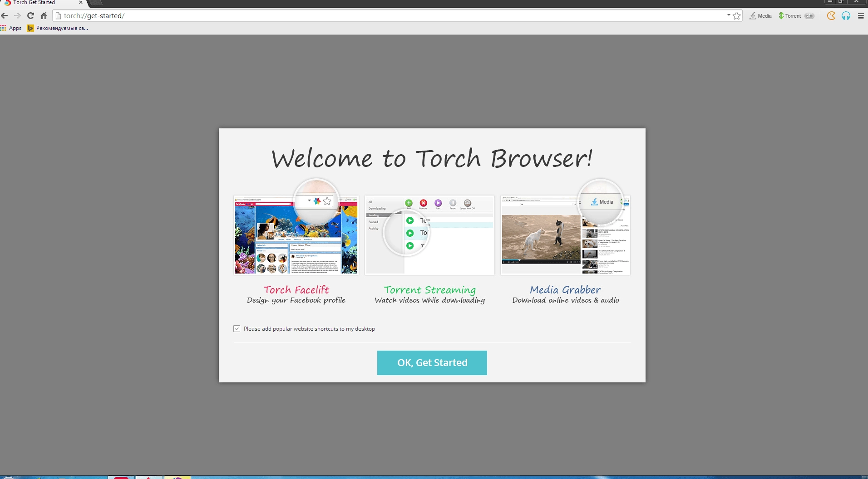The width and height of the screenshot is (868, 479).
Task: Bookmark this page with the star icon
Action: [736, 15]
